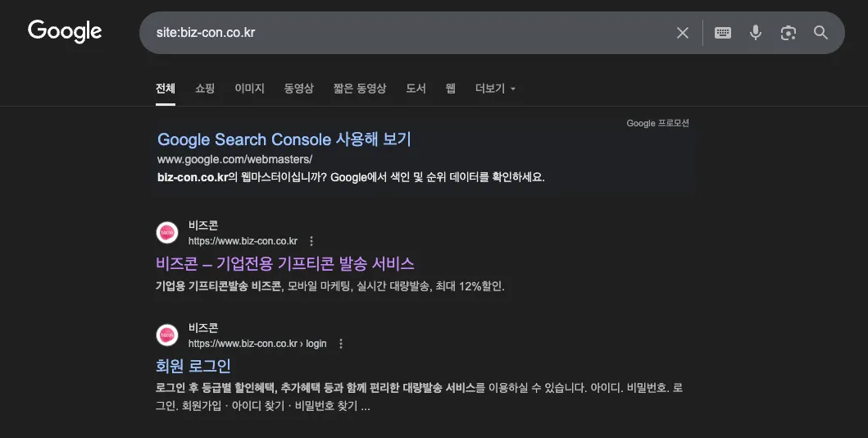Start voice search with microphone icon

pyautogui.click(x=756, y=33)
